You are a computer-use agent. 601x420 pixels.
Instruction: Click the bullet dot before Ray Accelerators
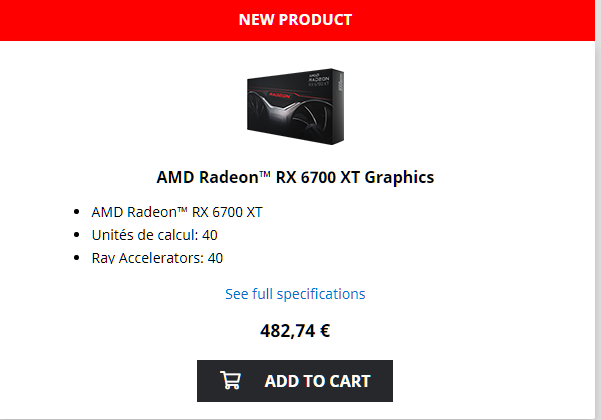tap(78, 258)
